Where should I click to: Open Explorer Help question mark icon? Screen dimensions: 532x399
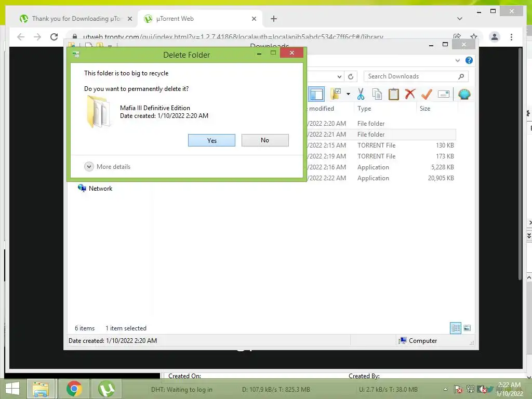coord(469,60)
